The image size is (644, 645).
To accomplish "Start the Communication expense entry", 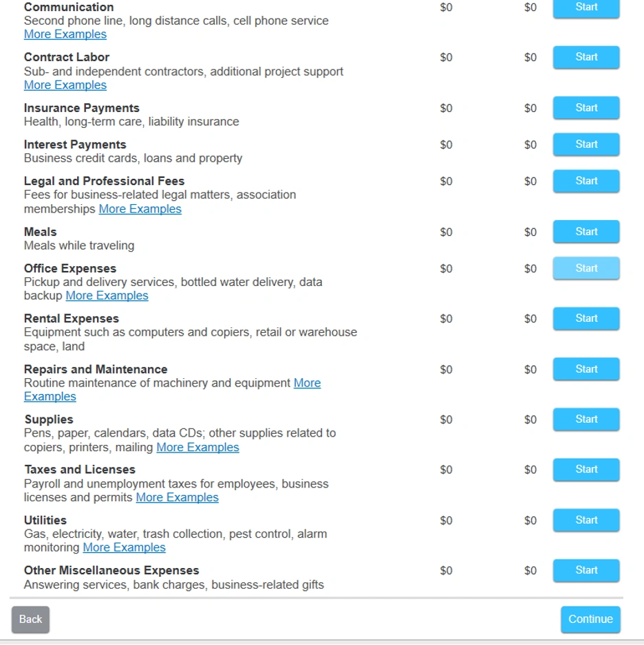I will click(586, 8).
